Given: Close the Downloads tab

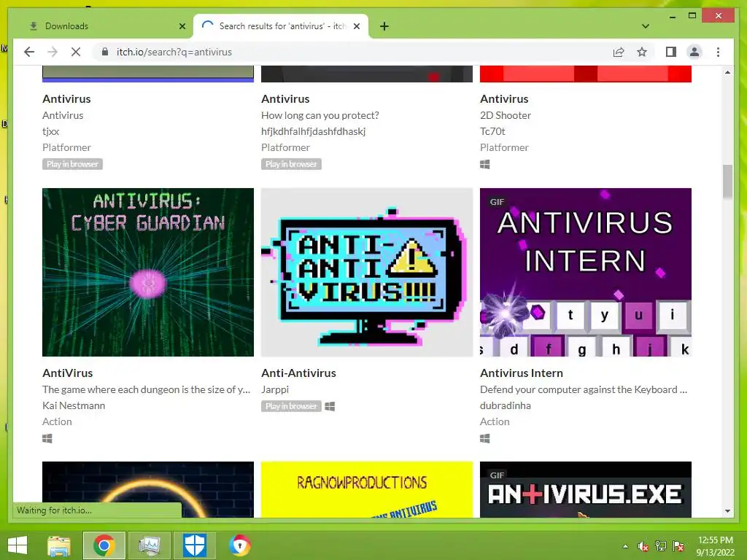Looking at the screenshot, I should pyautogui.click(x=182, y=26).
